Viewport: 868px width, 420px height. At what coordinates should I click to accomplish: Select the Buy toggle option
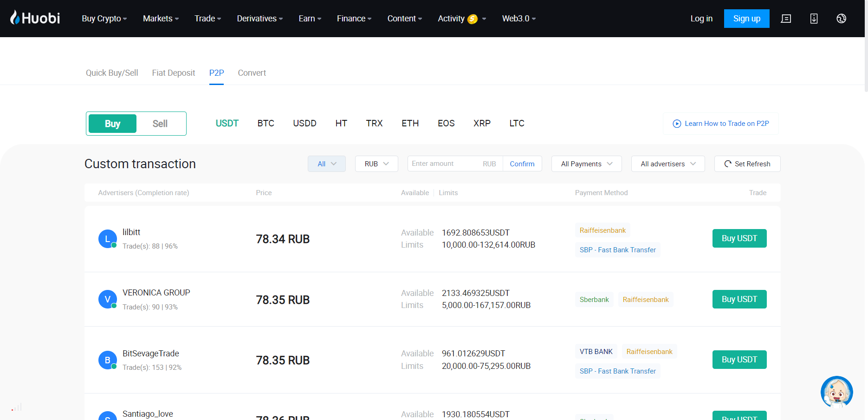tap(112, 124)
